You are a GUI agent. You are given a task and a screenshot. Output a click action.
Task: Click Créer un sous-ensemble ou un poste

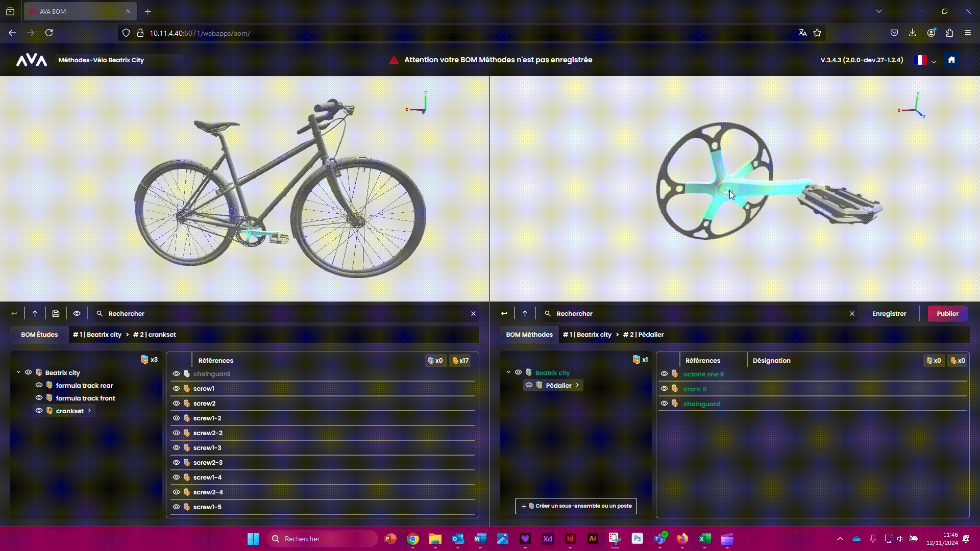576,506
